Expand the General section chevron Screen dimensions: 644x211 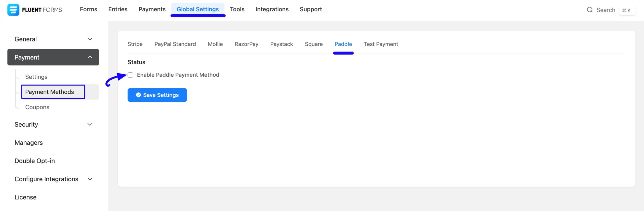pos(90,39)
